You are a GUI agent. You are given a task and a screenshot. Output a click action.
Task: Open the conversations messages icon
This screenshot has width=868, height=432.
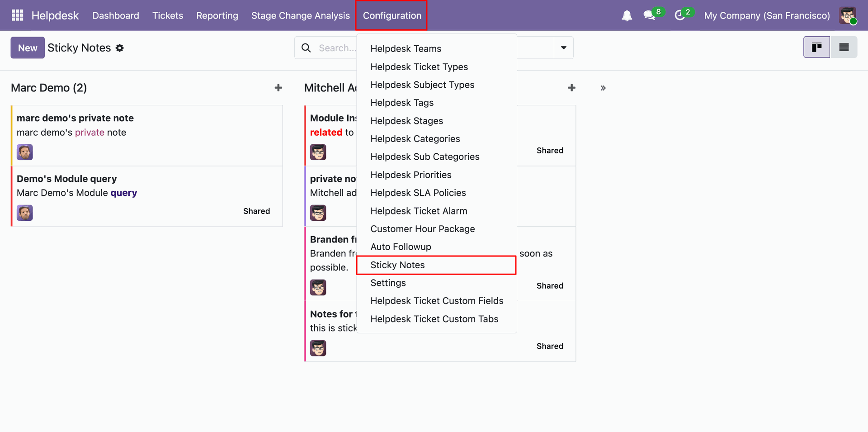650,15
